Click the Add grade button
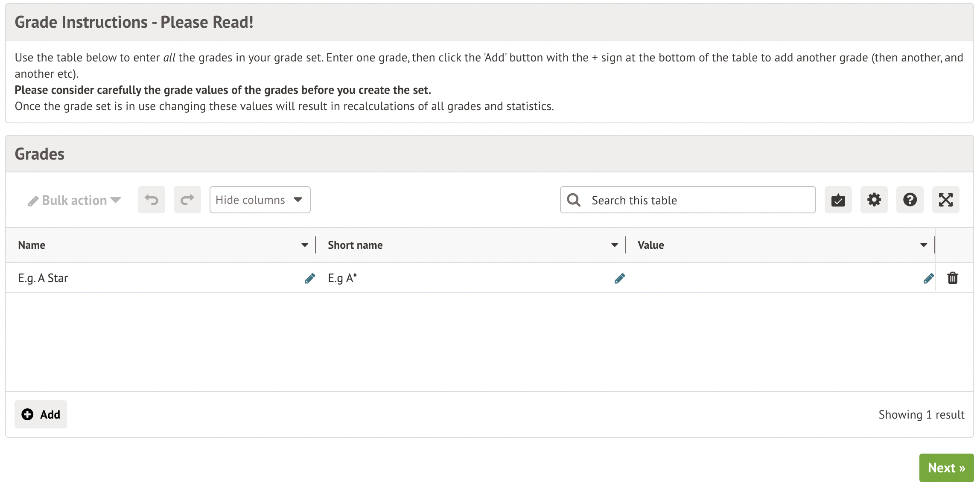This screenshot has height=489, width=980. coord(41,414)
